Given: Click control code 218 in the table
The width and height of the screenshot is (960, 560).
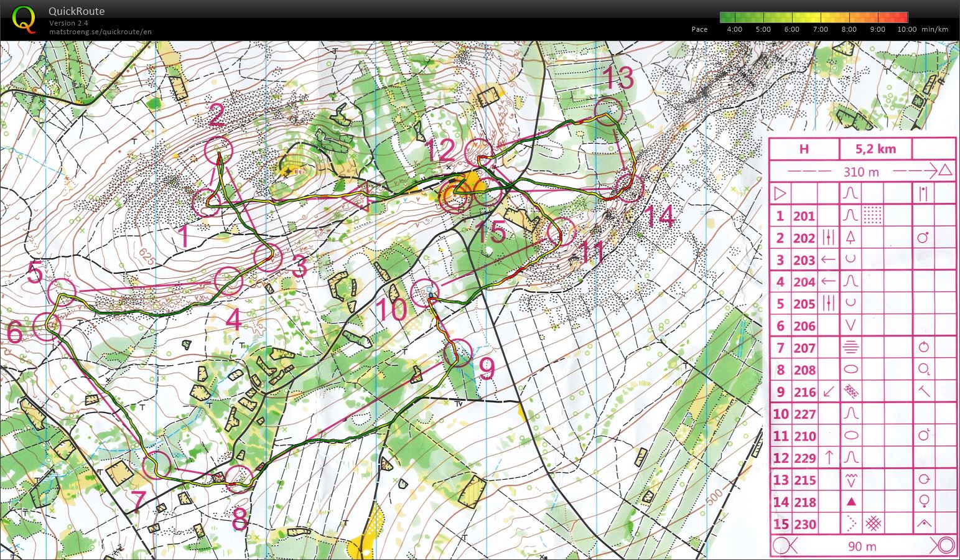Looking at the screenshot, I should [804, 502].
